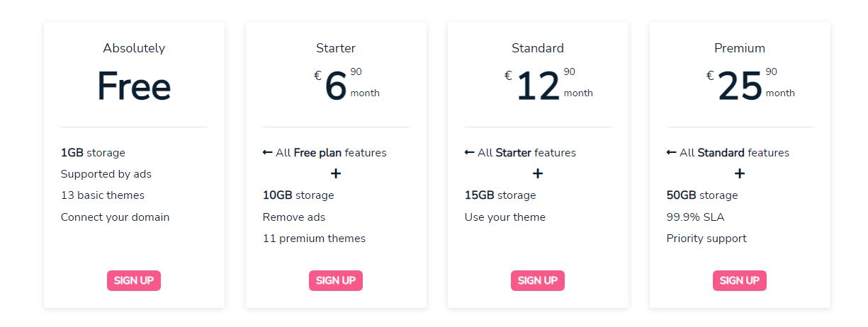The image size is (868, 327).
Task: Click the Connect your domain feature
Action: click(115, 217)
